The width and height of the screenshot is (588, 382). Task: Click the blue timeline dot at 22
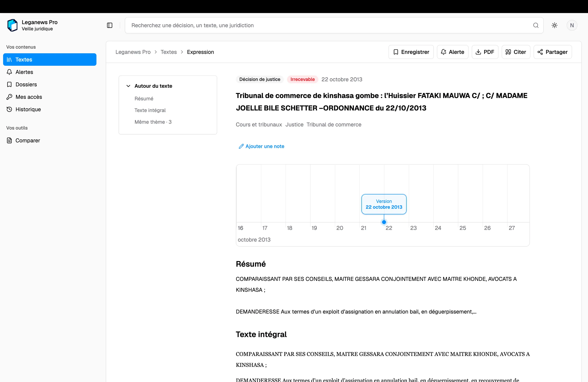tap(384, 222)
